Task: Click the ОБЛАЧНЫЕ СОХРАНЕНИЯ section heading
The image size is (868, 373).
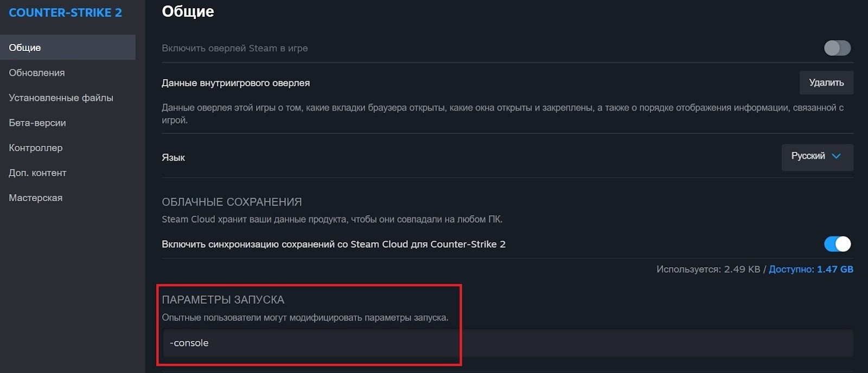Action: [232, 202]
